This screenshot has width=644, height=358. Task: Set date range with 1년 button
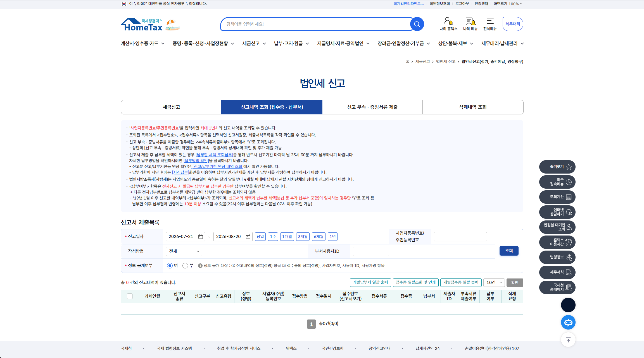332,237
